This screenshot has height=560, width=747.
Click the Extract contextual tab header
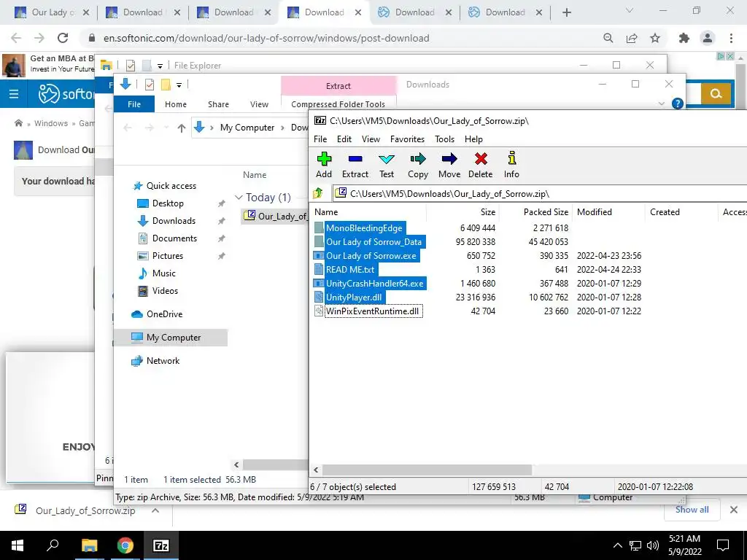click(338, 86)
